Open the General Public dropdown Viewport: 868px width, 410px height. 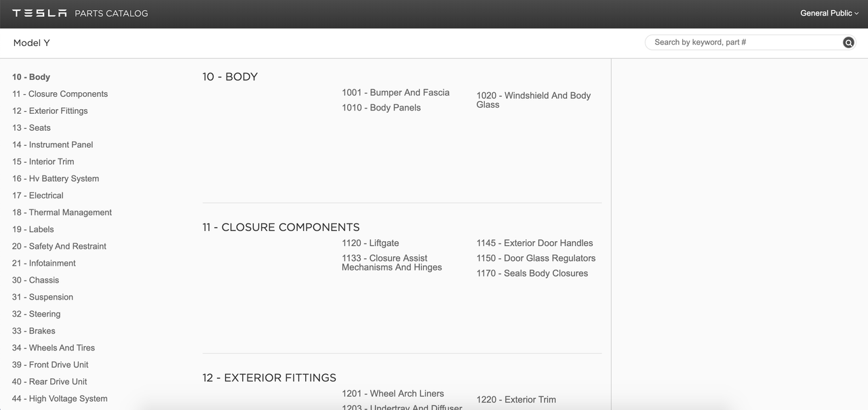tap(829, 13)
